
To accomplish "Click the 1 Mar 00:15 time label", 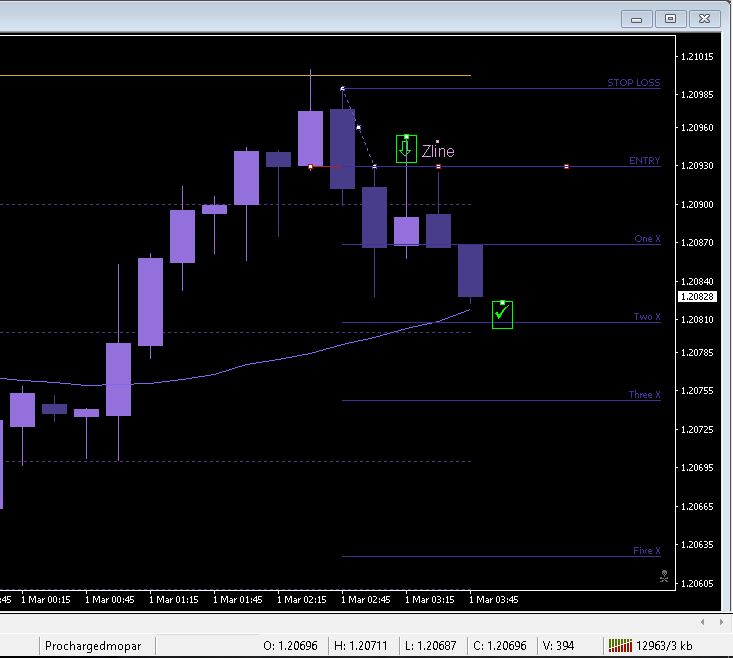I will pos(46,600).
